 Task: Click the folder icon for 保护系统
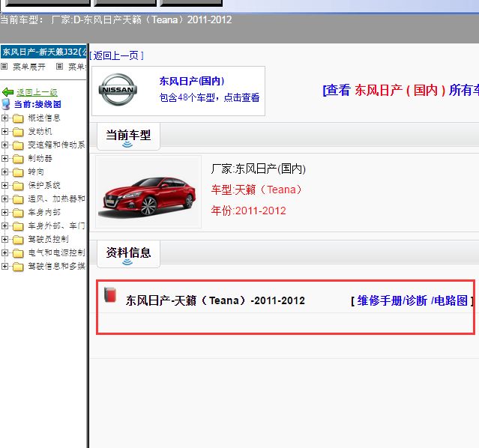[18, 185]
